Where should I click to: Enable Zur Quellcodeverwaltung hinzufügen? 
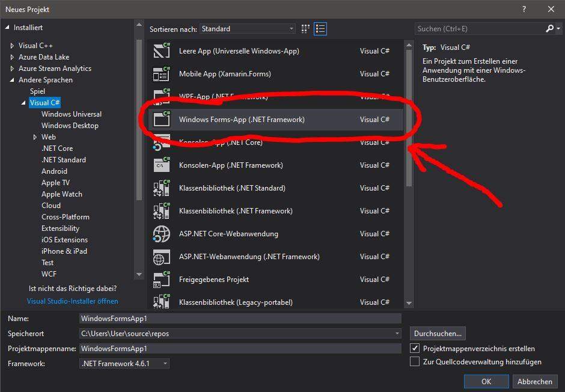[414, 361]
